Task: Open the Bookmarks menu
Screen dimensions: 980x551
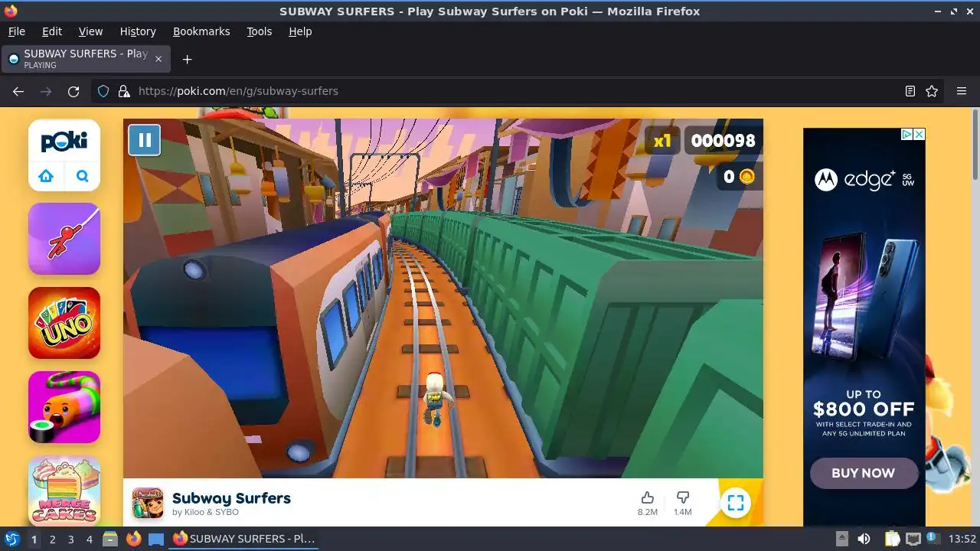Action: click(x=201, y=31)
